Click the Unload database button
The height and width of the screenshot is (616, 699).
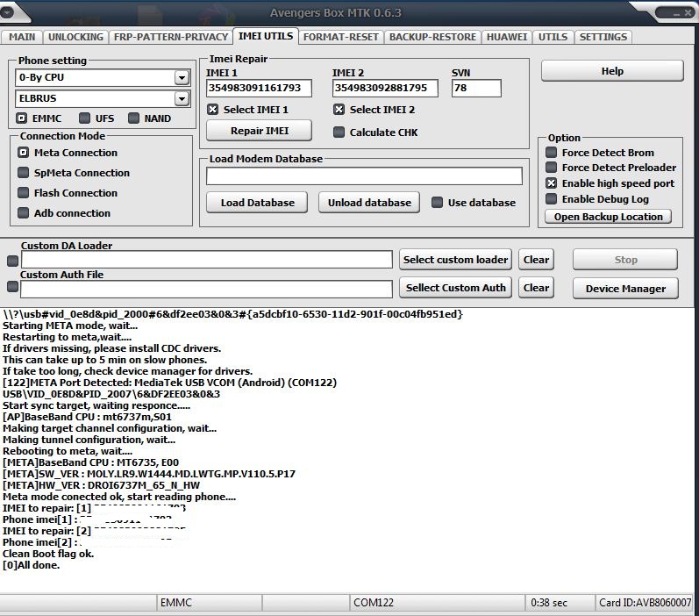pos(369,203)
